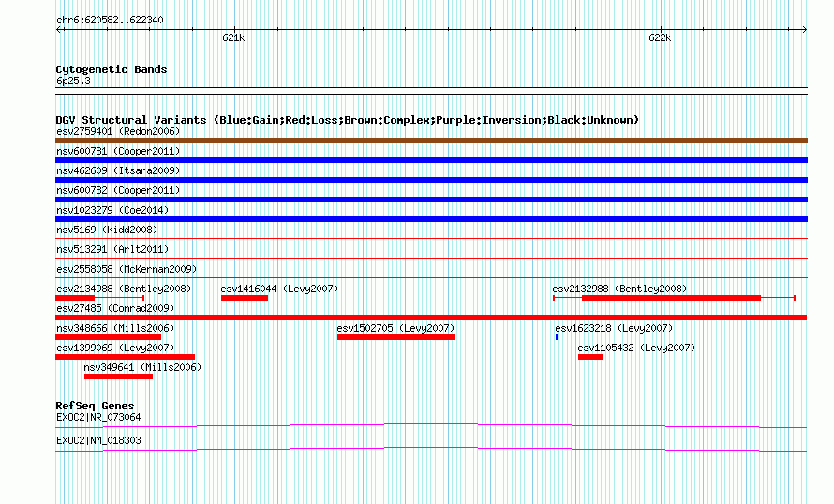Click the blue nsv462609 gain bar

click(431, 180)
